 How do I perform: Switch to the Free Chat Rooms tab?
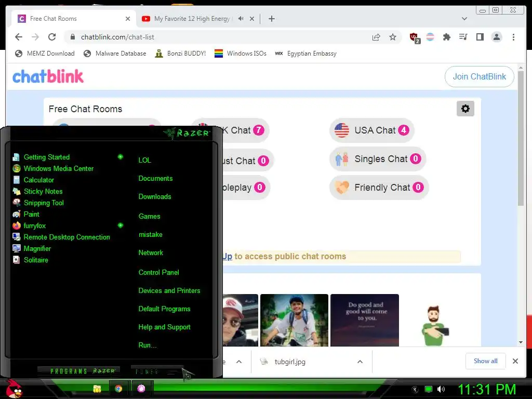[x=54, y=19]
